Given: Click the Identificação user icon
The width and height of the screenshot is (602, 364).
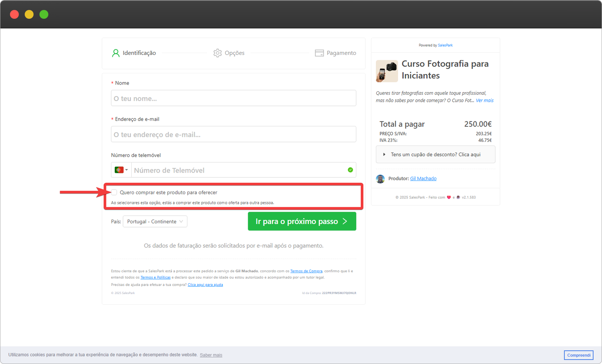Looking at the screenshot, I should click(x=116, y=53).
